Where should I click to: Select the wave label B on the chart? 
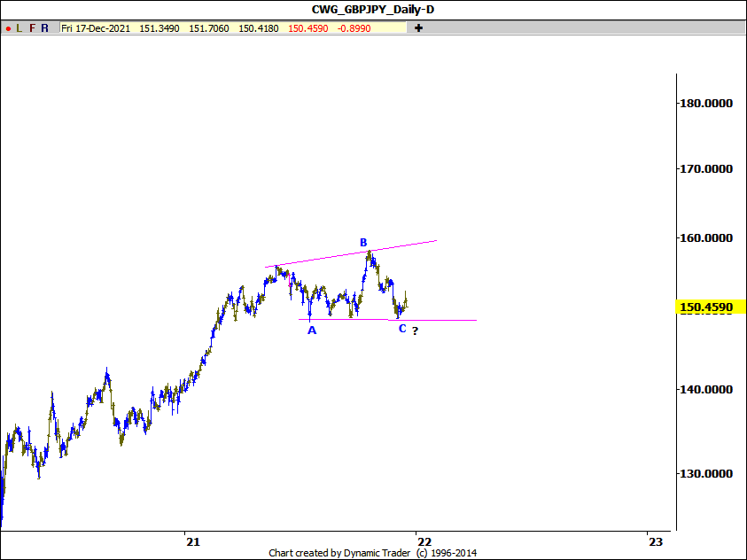pyautogui.click(x=363, y=243)
